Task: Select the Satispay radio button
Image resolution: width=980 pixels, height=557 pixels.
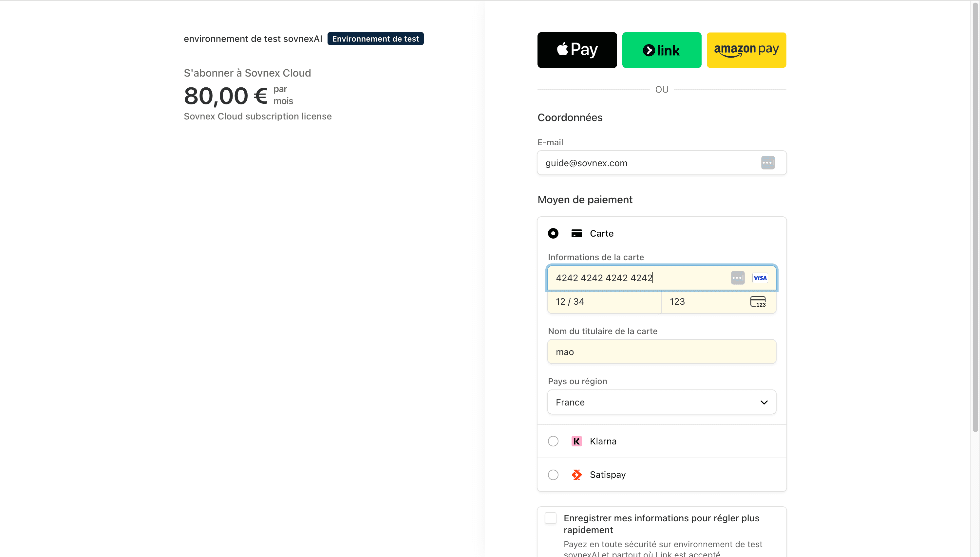Action: [553, 475]
